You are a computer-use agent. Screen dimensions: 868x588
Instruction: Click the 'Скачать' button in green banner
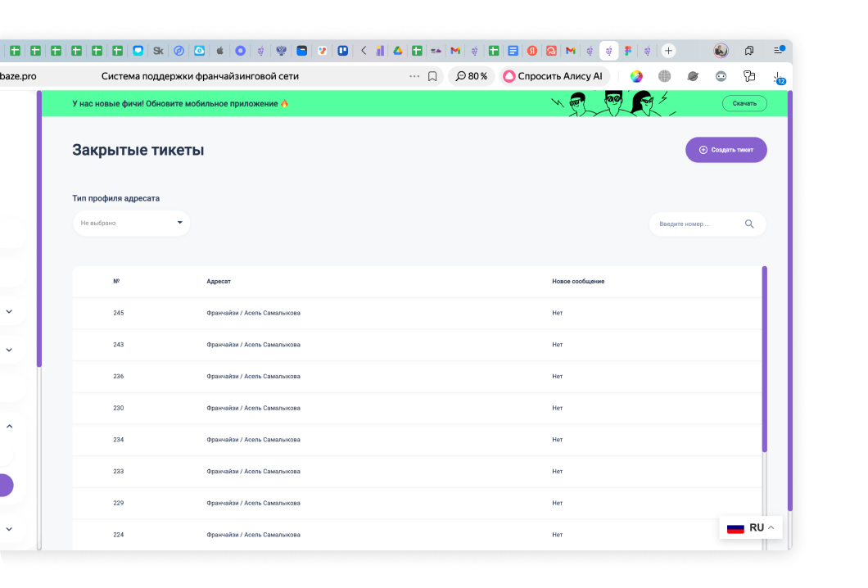tap(744, 104)
